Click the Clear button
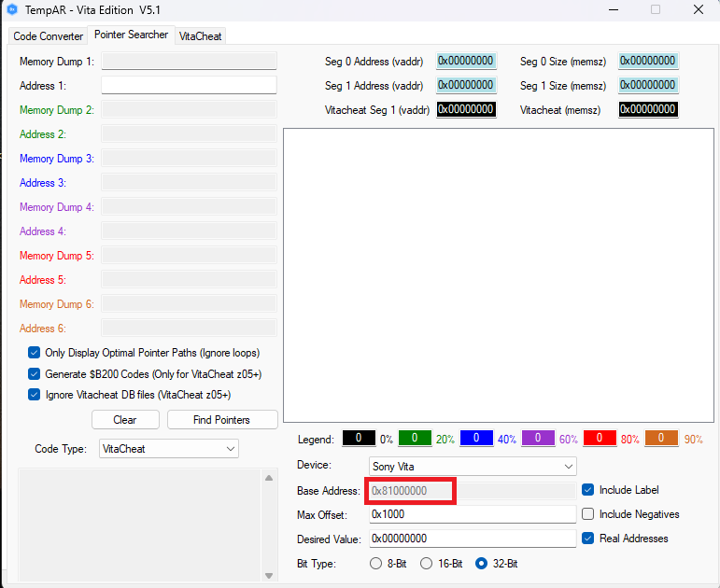 pos(125,420)
